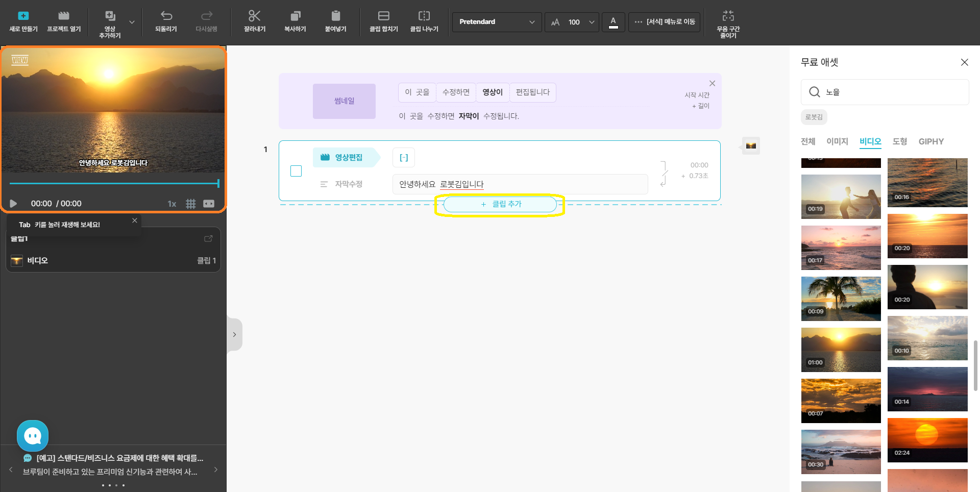Cut using the 잘라내기 scissors icon

coord(254,16)
